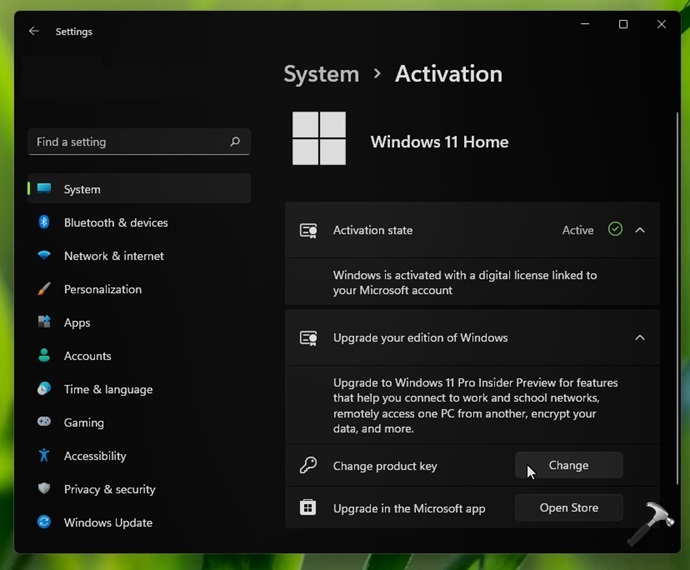Select Accounts in the sidebar

(139, 356)
